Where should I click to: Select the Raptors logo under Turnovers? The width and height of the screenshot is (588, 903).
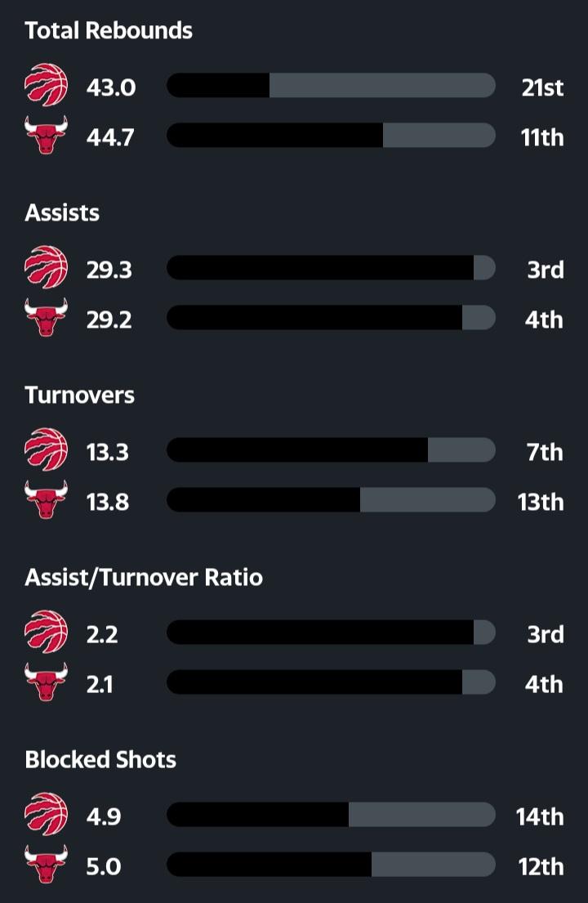46,450
